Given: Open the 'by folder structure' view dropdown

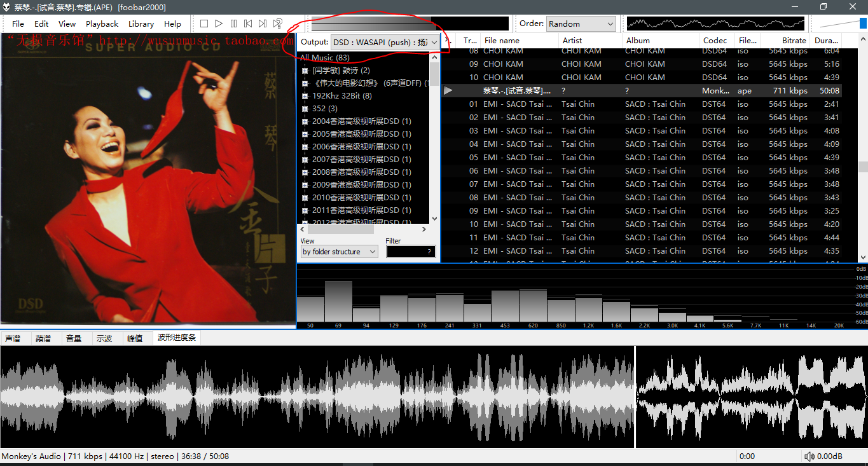Looking at the screenshot, I should click(x=339, y=252).
